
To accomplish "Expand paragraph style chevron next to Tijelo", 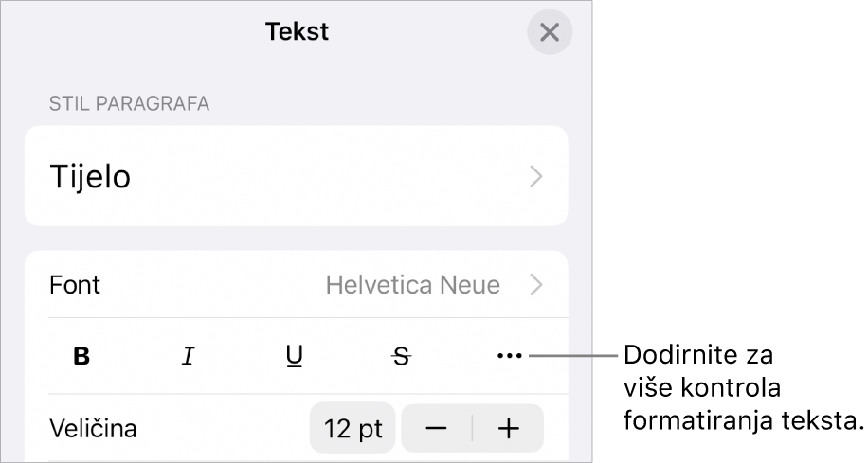I will tap(536, 176).
